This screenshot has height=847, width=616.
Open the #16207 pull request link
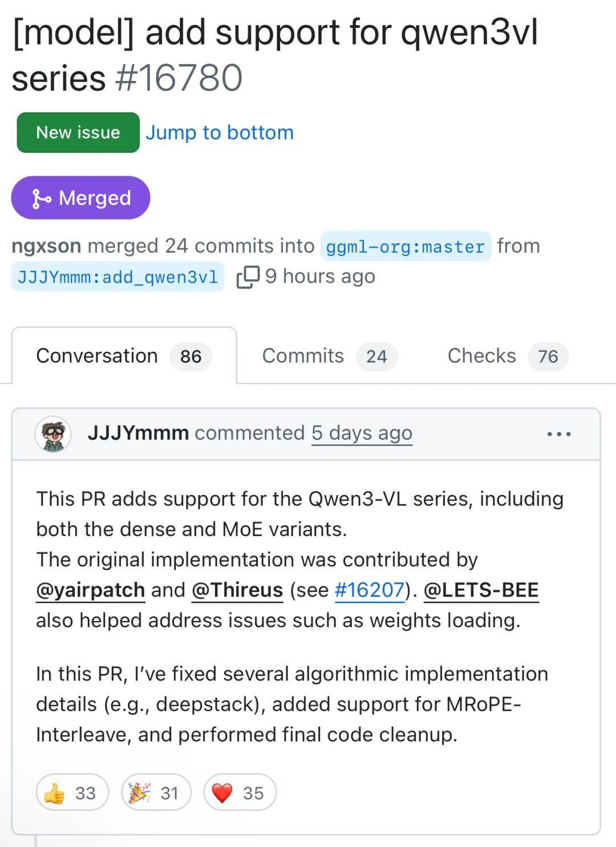[x=370, y=590]
